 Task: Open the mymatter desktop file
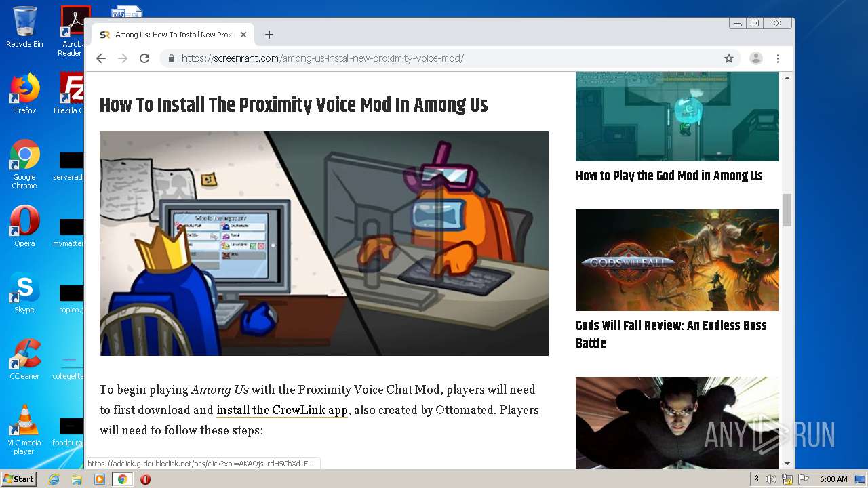[x=69, y=232]
